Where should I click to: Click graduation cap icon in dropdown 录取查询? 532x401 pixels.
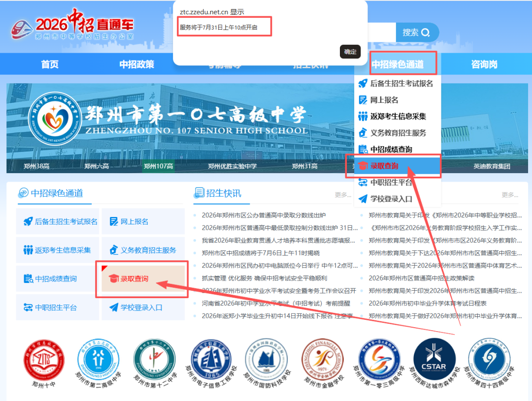[363, 166]
